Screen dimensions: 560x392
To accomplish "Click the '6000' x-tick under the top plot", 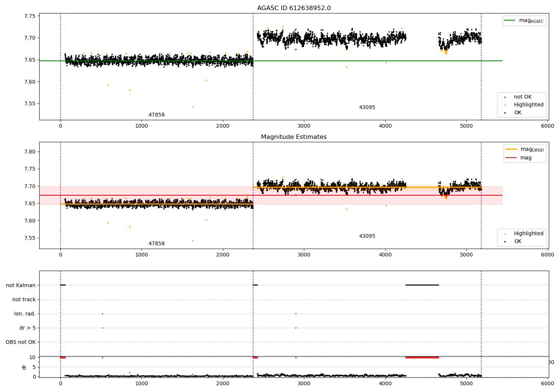I will (x=548, y=126).
